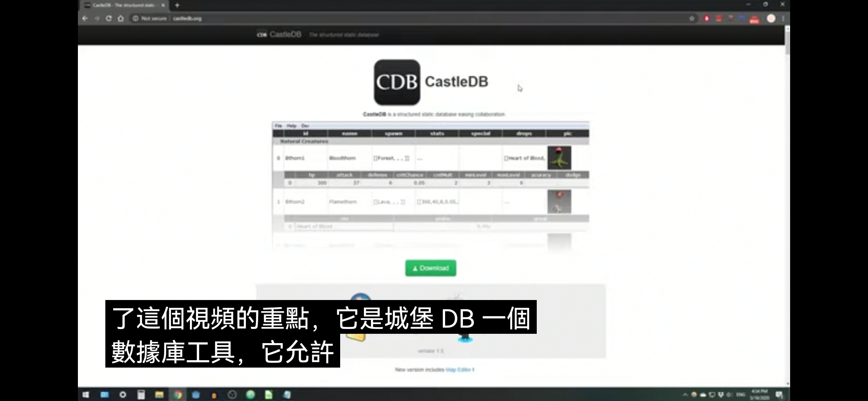Click the "version 1.5" text
This screenshot has height=401, width=868.
431,351
